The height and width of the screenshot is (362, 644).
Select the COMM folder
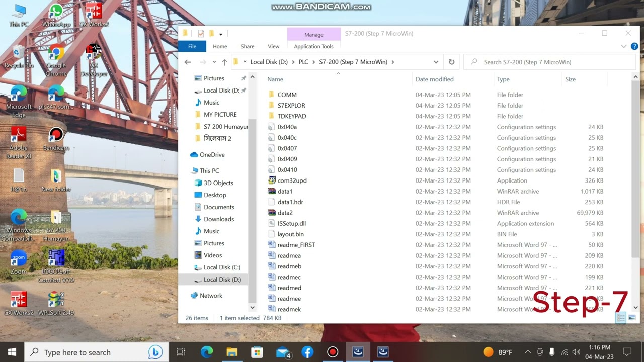287,95
